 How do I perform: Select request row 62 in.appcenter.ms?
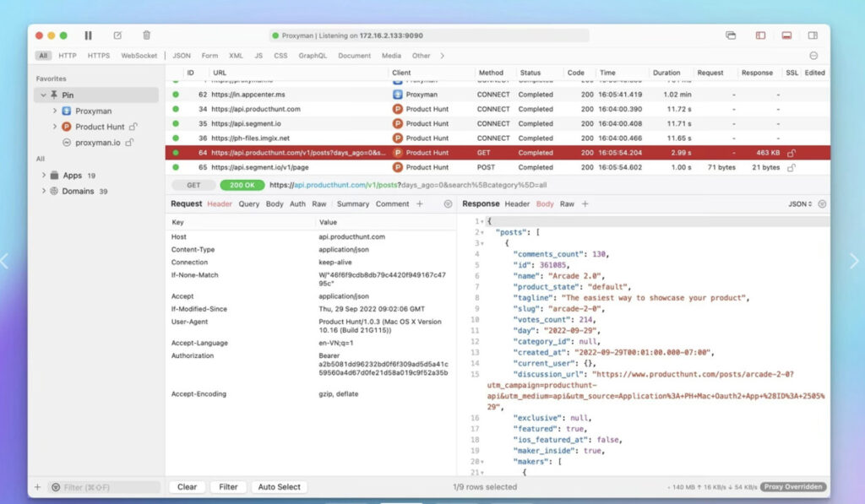(x=498, y=95)
